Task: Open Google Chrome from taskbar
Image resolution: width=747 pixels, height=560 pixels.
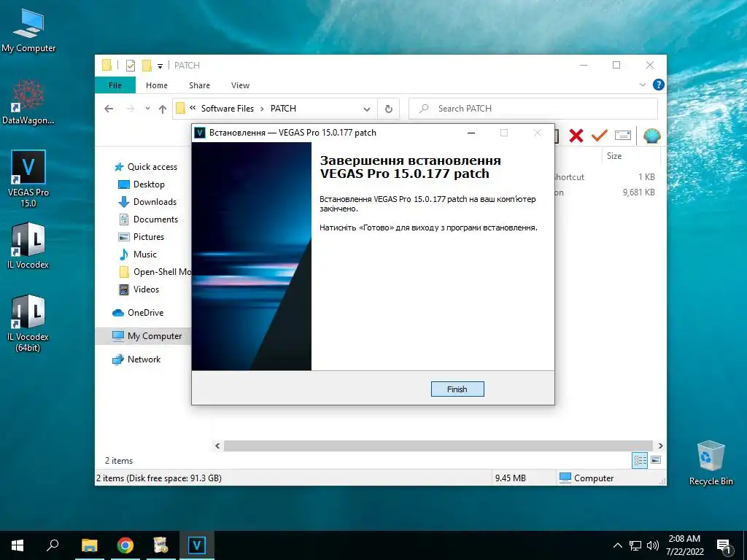Action: (125, 545)
